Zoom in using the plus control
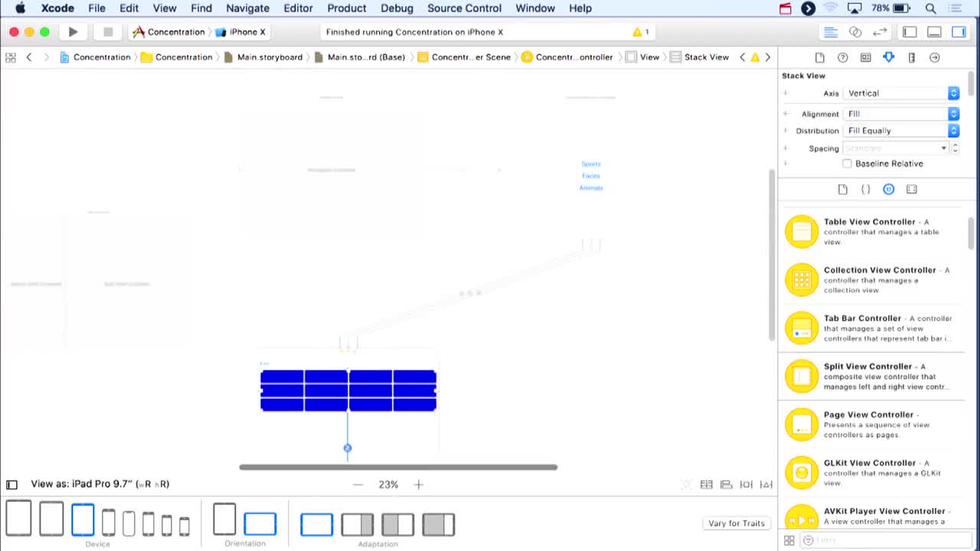Viewport: 980px width, 551px height. (418, 484)
